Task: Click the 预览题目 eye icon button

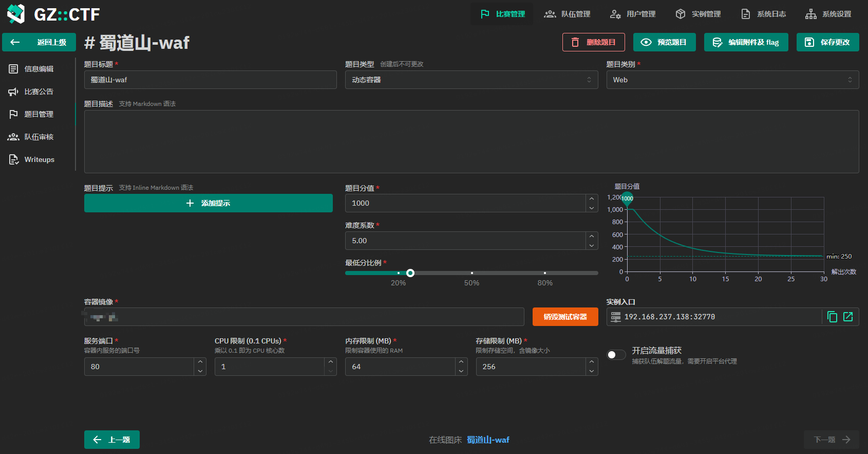Action: (664, 42)
